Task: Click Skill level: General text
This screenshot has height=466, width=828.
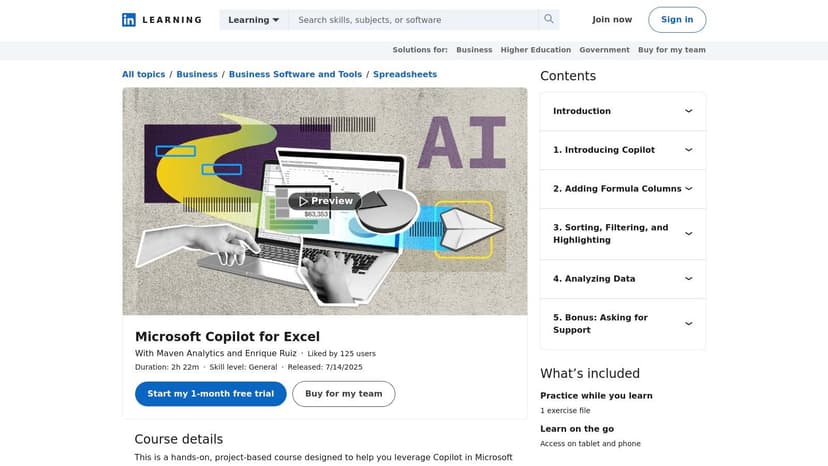Action: [243, 367]
